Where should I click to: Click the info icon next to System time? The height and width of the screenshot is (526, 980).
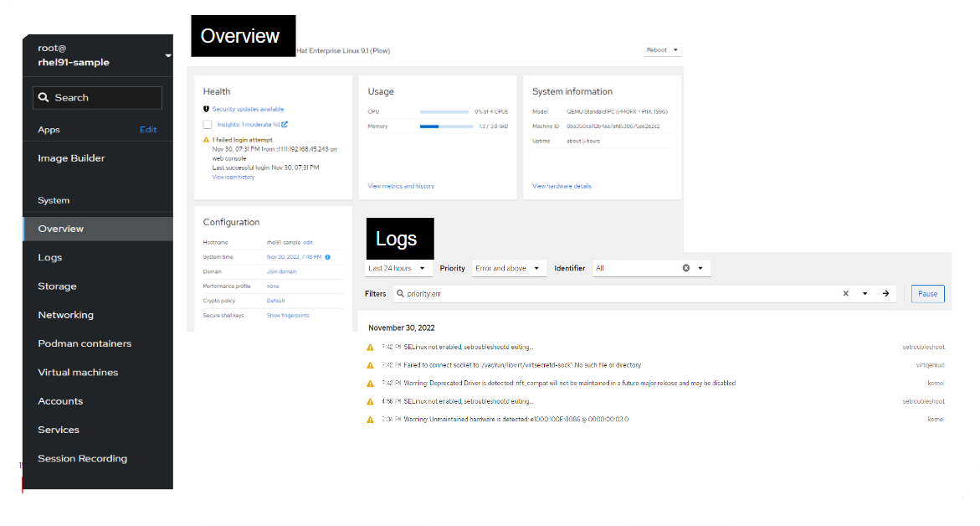[327, 257]
